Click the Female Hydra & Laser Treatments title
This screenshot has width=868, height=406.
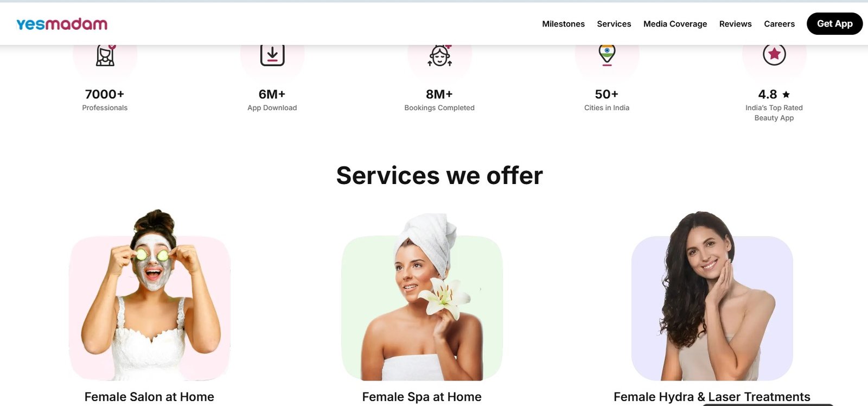pos(712,397)
